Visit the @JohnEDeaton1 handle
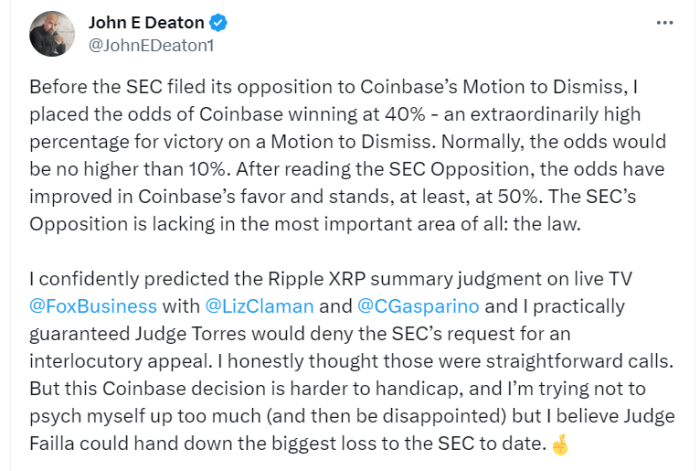This screenshot has width=700, height=471. point(151,46)
